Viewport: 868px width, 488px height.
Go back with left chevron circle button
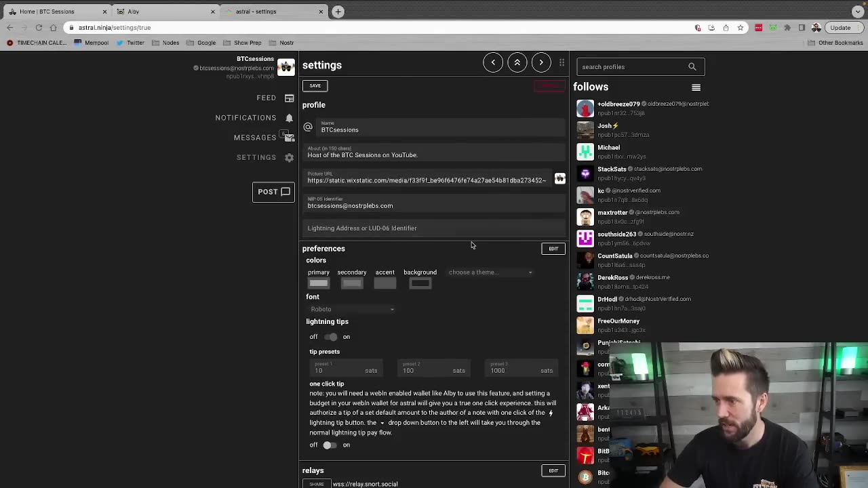[493, 62]
